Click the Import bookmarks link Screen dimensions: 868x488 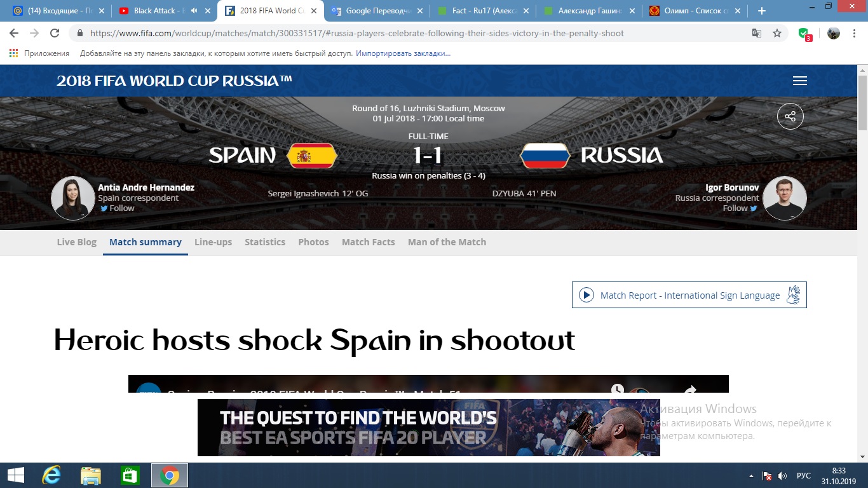(x=403, y=53)
